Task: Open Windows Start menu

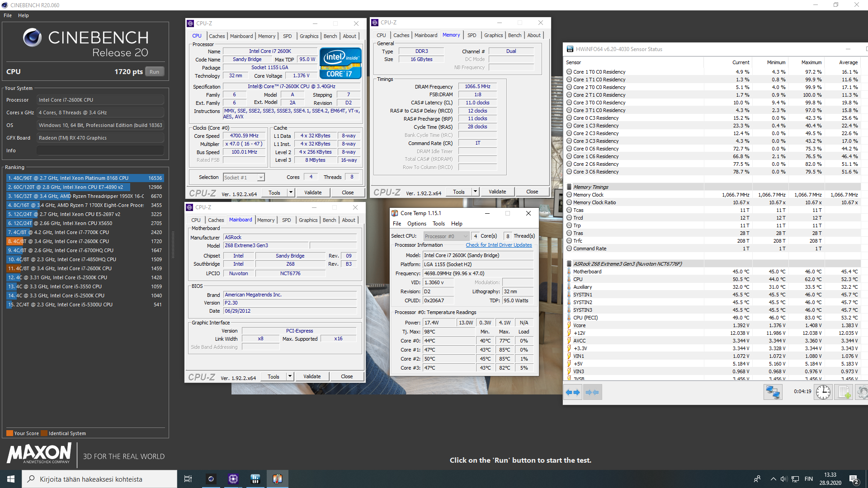Action: (11, 479)
